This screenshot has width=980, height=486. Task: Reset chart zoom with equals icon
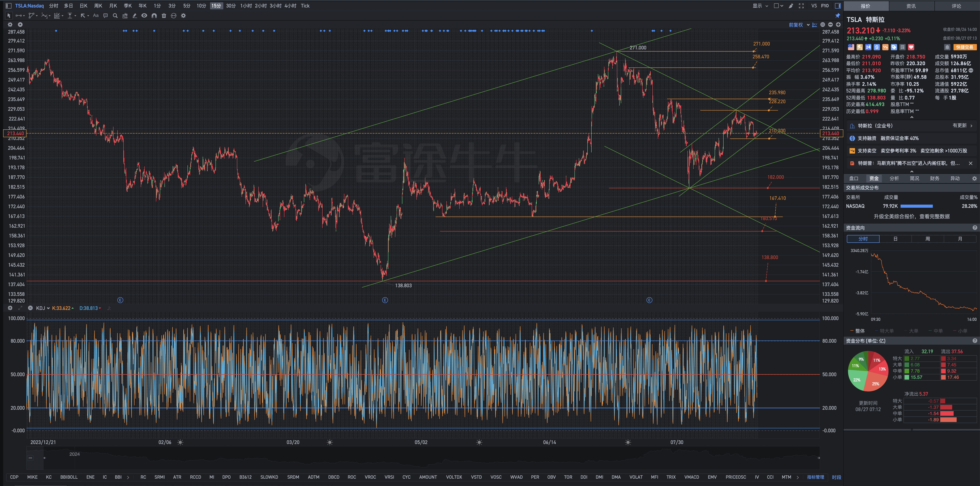(823, 25)
